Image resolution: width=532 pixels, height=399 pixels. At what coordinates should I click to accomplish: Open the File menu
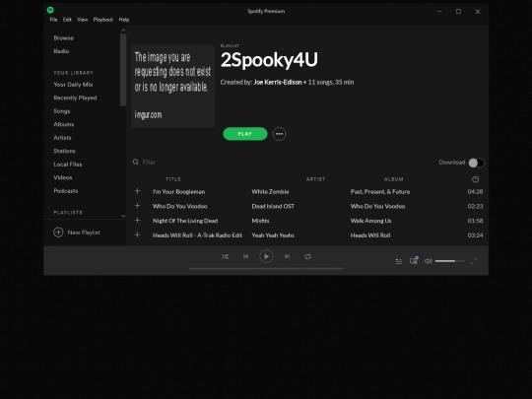coord(53,20)
